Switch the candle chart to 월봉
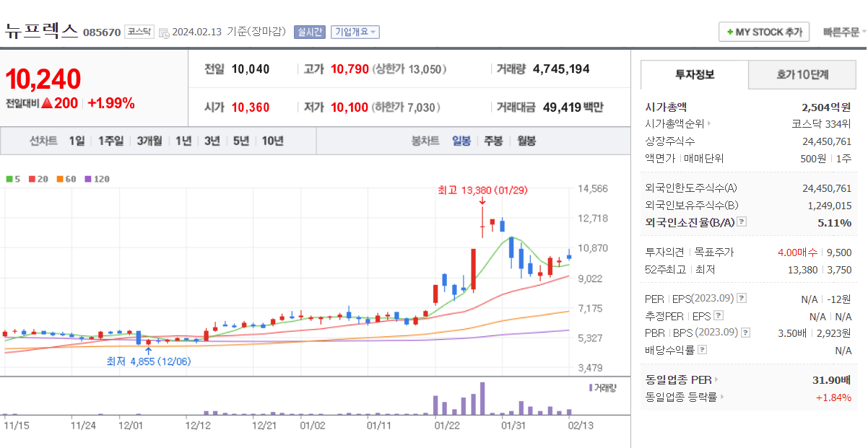The image size is (868, 448). click(x=526, y=141)
